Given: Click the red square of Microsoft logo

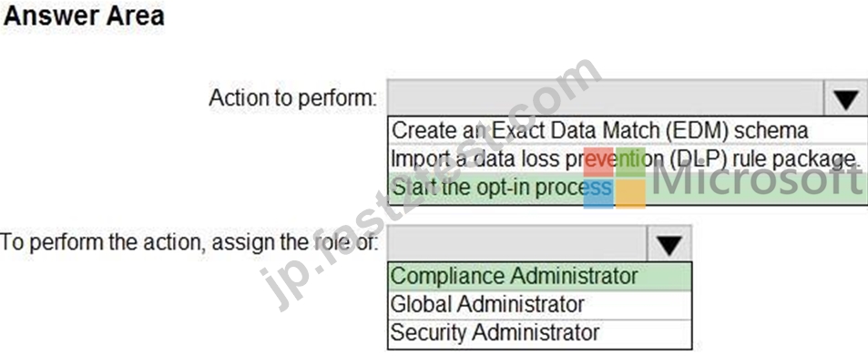Looking at the screenshot, I should click(x=598, y=162).
